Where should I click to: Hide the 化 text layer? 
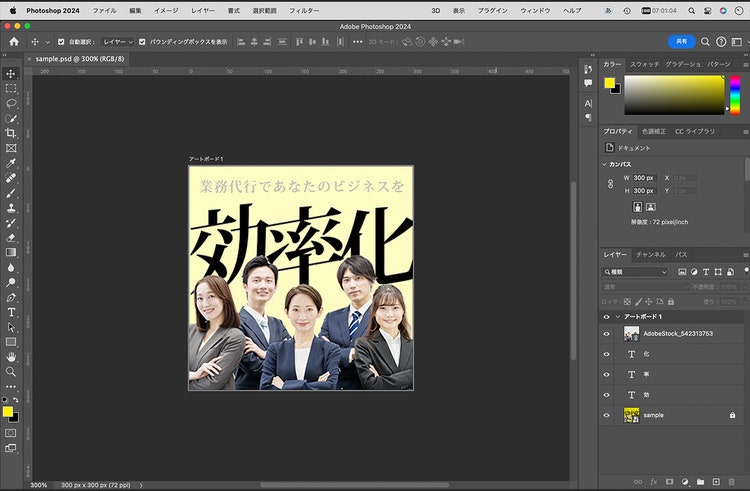tap(607, 354)
